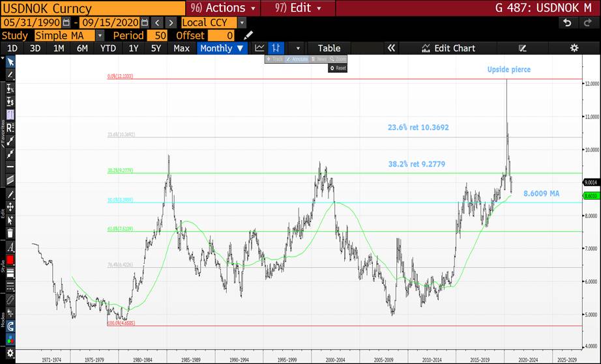Click the study style pencil icon

(x=248, y=36)
